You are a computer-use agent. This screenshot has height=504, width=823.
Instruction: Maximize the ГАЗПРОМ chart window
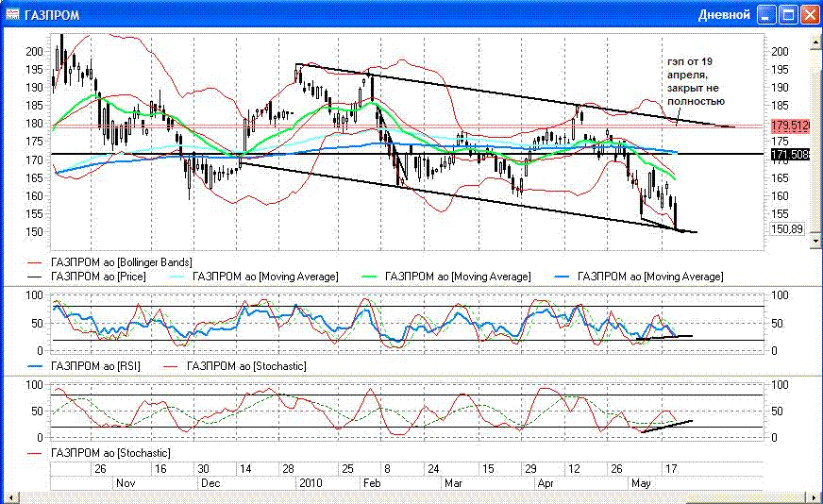coord(788,15)
